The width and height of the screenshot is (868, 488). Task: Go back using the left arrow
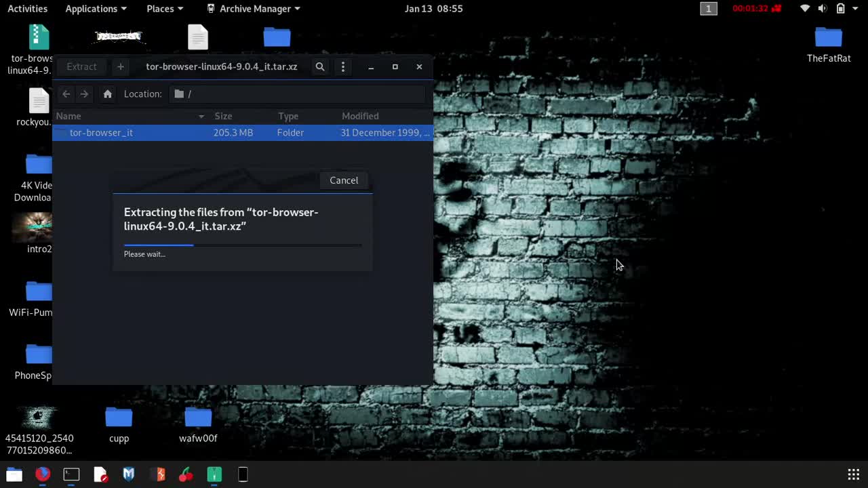pyautogui.click(x=66, y=94)
